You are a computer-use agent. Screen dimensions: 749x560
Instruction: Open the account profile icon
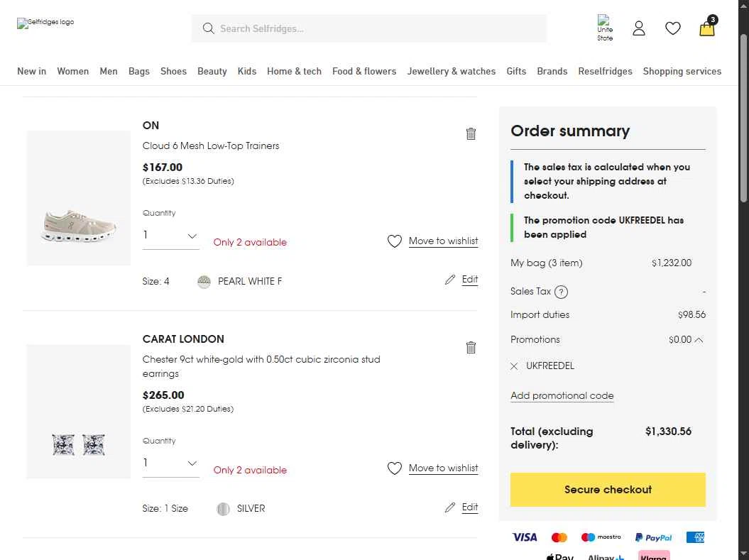[639, 28]
